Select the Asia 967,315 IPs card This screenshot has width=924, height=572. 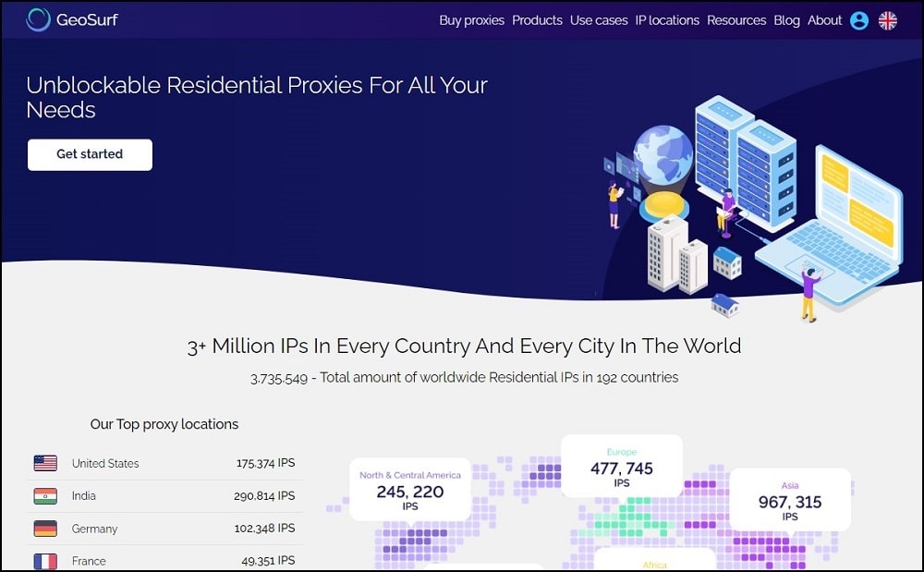790,500
